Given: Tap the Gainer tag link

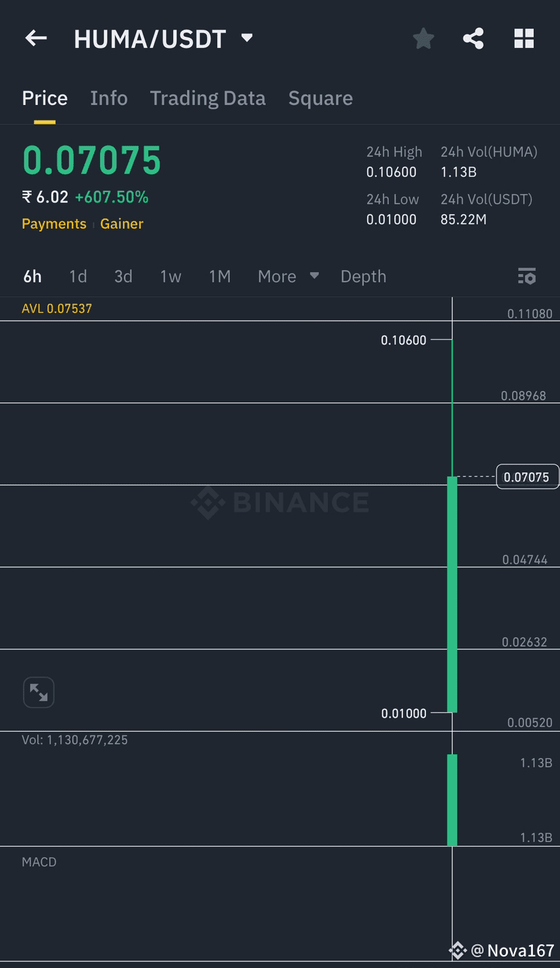Looking at the screenshot, I should pyautogui.click(x=122, y=224).
